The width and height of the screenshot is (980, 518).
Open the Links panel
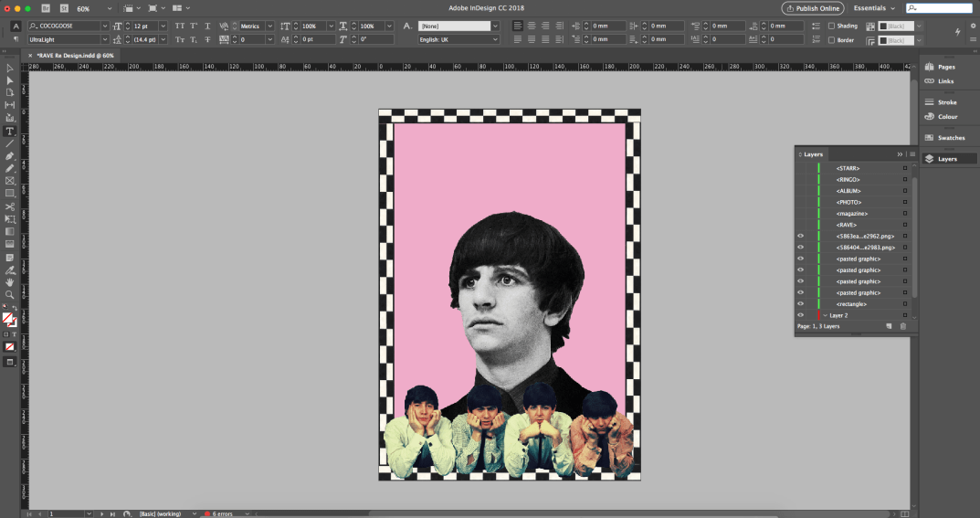coord(940,81)
